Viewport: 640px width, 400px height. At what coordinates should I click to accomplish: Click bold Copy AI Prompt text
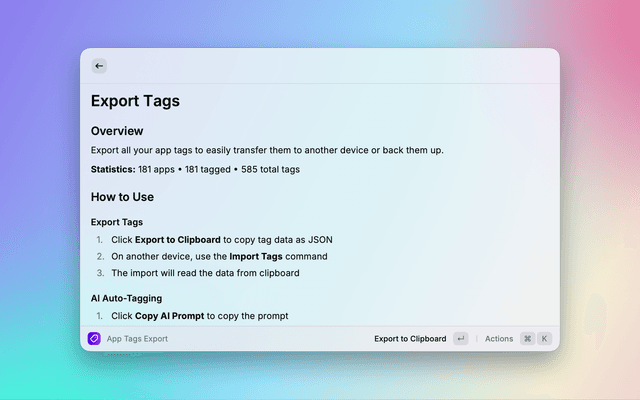point(170,316)
